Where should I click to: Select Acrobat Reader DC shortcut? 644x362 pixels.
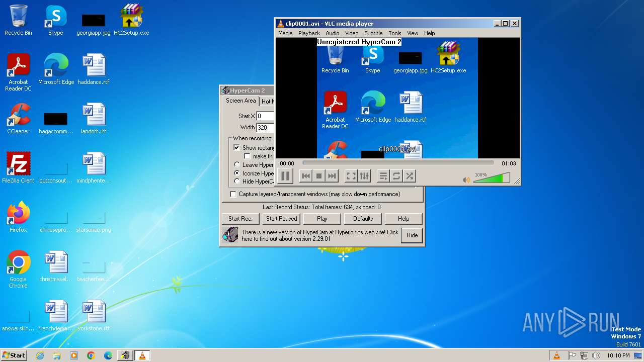pos(18,73)
